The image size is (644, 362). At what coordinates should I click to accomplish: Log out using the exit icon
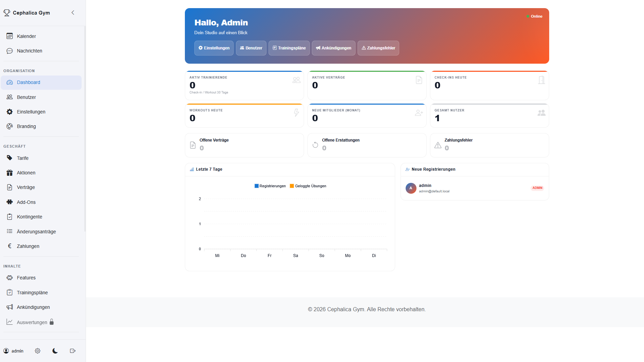pyautogui.click(x=72, y=351)
